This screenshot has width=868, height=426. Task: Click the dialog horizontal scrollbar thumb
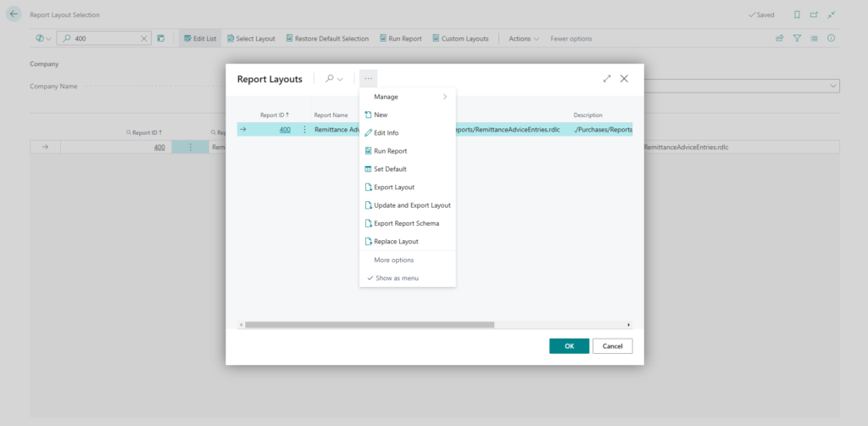click(x=370, y=325)
